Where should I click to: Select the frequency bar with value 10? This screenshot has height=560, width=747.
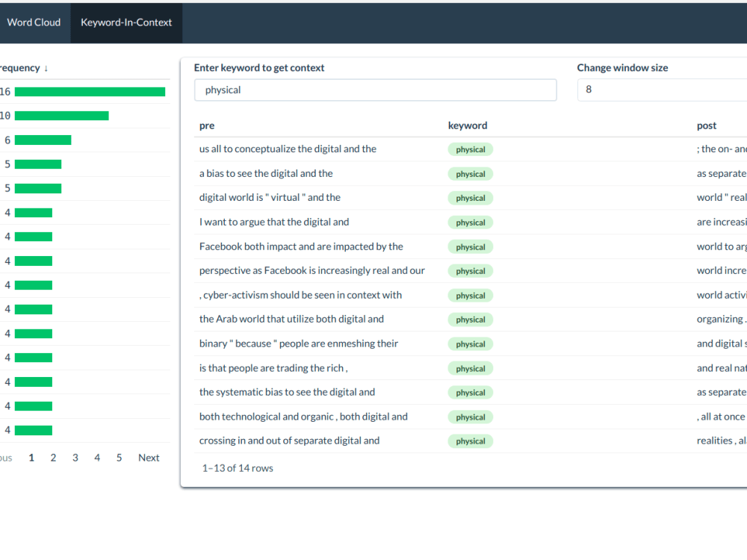[x=63, y=115]
